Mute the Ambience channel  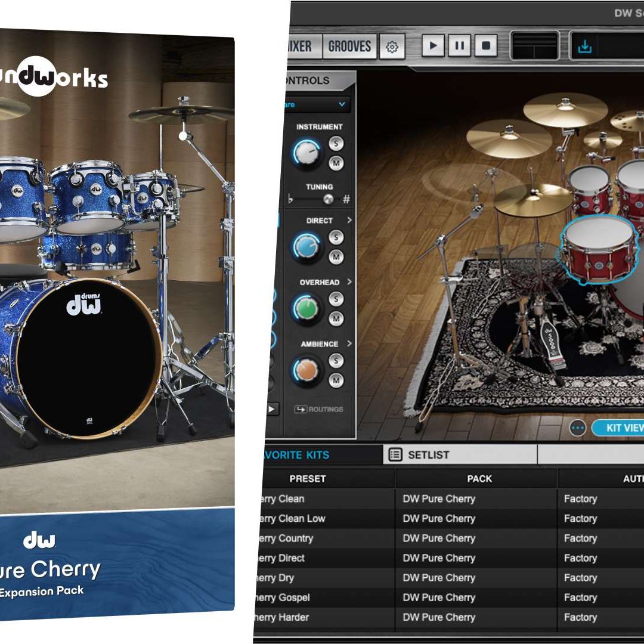pyautogui.click(x=336, y=380)
